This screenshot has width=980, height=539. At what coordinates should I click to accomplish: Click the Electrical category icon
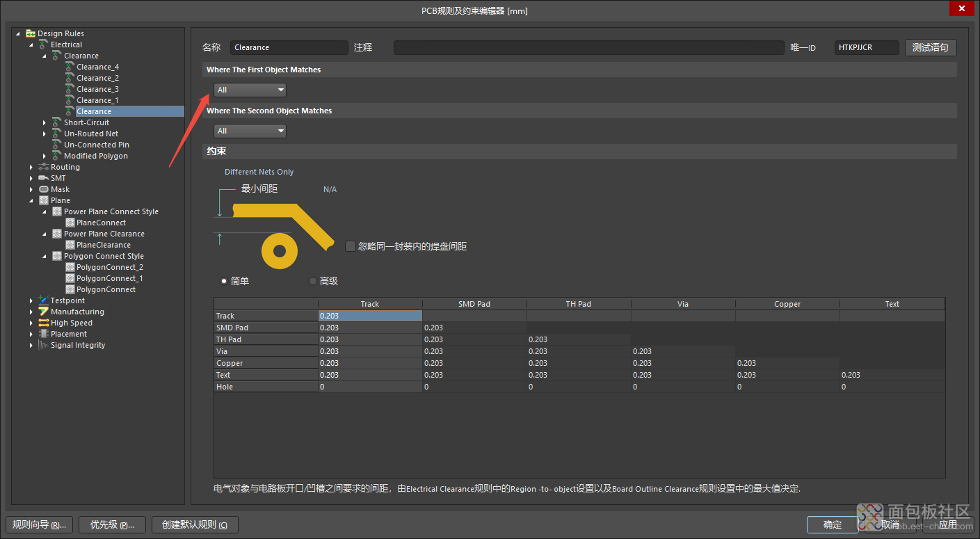pyautogui.click(x=44, y=45)
